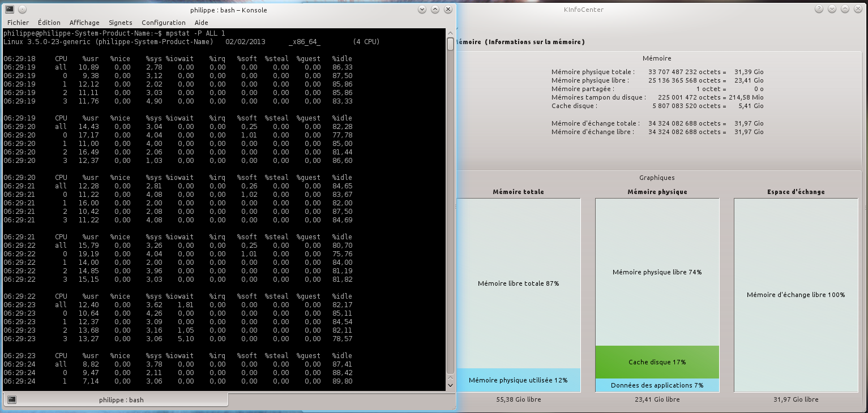The width and height of the screenshot is (868, 413).
Task: Click the green 'Cache disque 17%' graph segment
Action: 657,362
